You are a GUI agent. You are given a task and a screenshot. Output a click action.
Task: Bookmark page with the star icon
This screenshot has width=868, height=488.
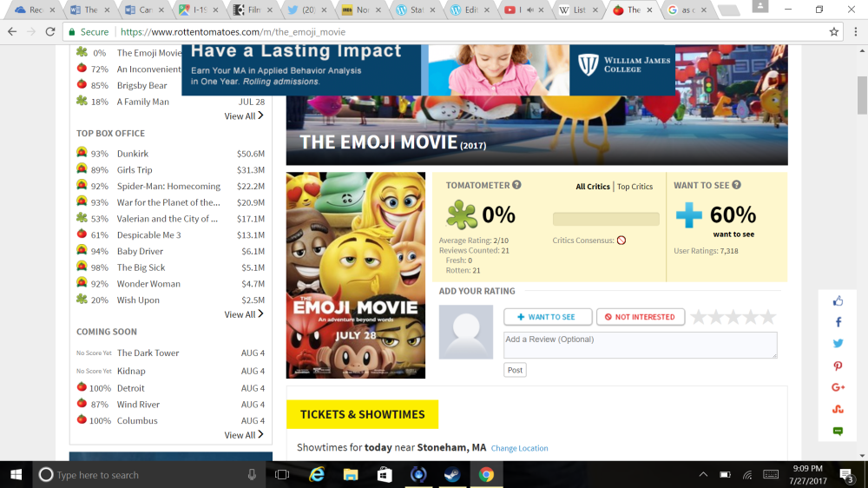click(x=834, y=31)
